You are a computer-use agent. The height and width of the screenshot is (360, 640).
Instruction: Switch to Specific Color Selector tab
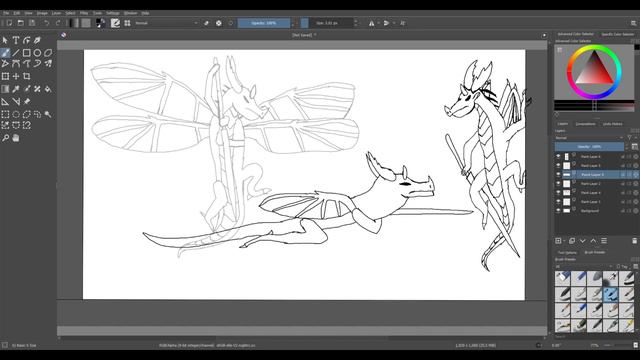[618, 34]
